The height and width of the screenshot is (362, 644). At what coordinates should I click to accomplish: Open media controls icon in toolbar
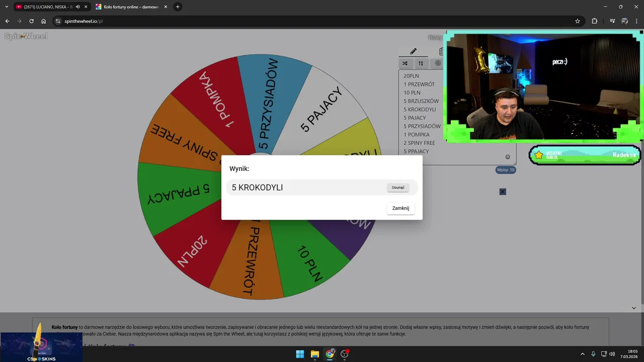pyautogui.click(x=612, y=21)
